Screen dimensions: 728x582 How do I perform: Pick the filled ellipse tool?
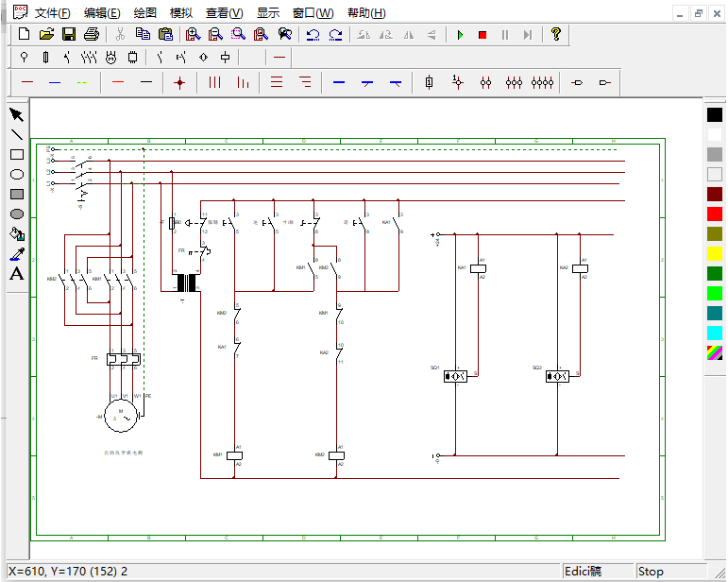(x=16, y=214)
